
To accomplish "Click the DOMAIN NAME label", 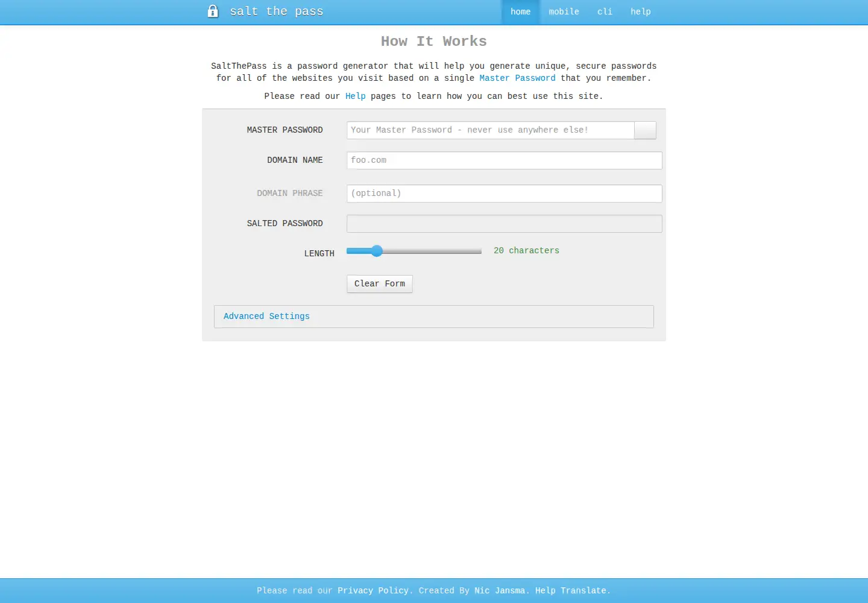I will click(295, 160).
